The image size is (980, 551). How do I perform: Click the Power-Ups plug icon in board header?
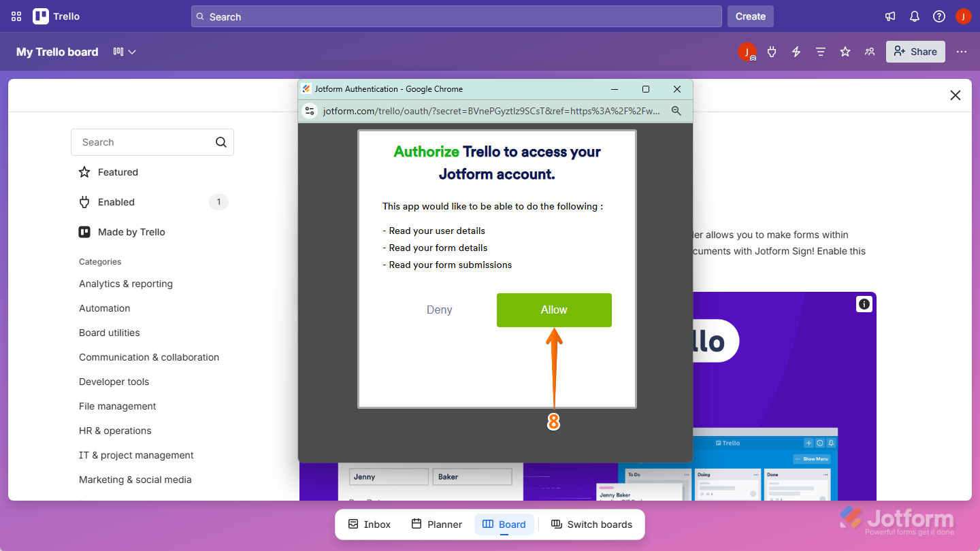pos(772,51)
